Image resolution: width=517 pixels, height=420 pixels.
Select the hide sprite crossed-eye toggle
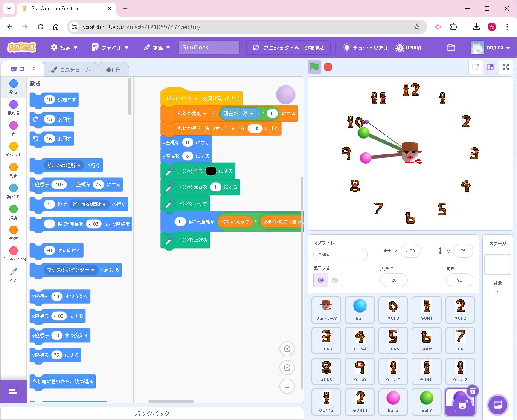pyautogui.click(x=335, y=280)
